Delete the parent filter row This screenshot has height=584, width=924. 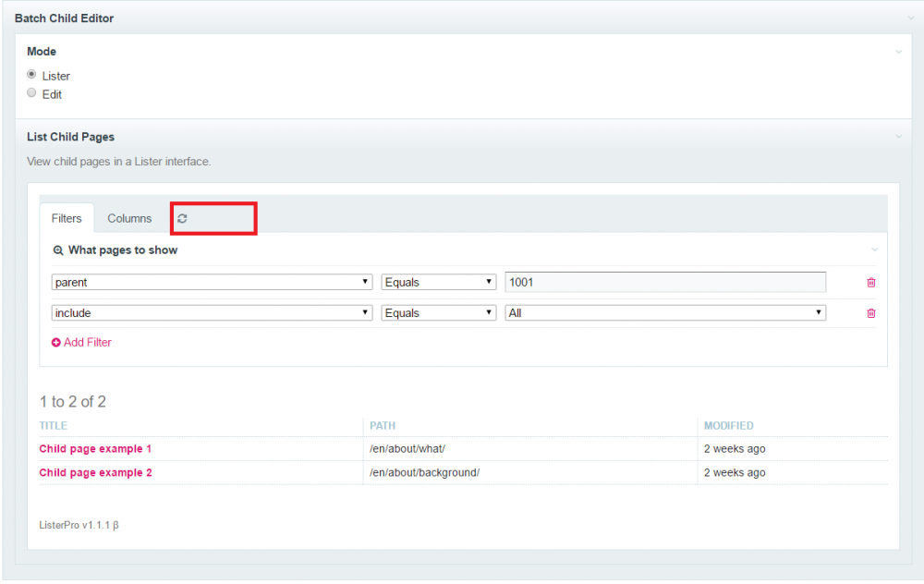point(870,283)
